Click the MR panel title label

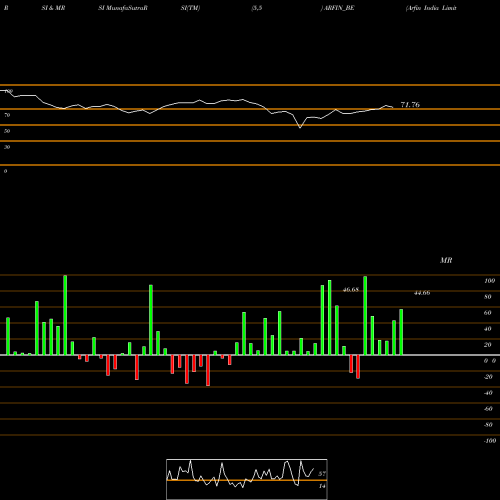(x=446, y=260)
